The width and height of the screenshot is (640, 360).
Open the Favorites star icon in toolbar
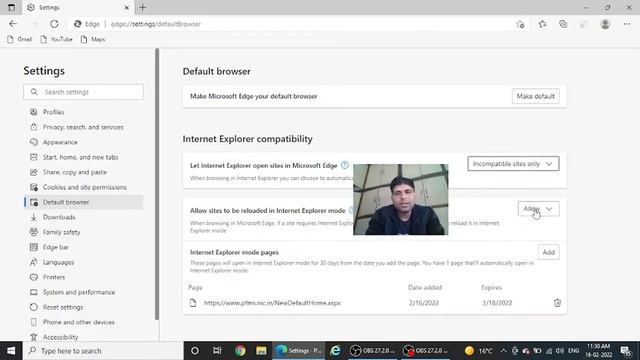pyautogui.click(x=542, y=24)
